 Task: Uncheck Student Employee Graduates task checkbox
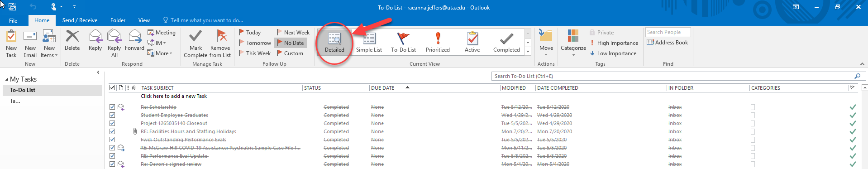click(112, 116)
